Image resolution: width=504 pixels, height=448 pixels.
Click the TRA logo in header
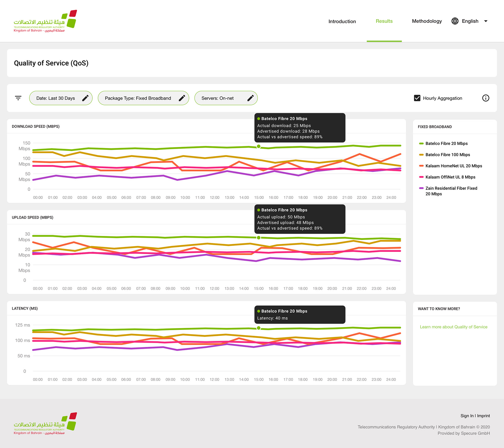[x=45, y=22]
